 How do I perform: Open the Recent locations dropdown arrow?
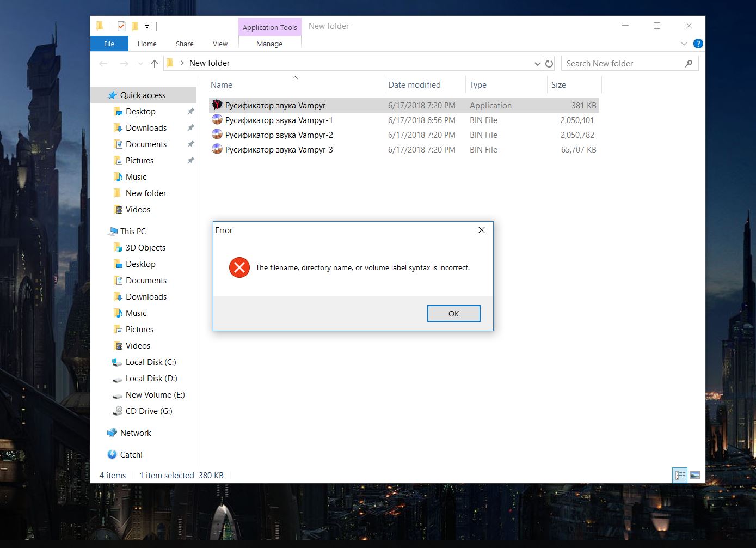coord(140,64)
